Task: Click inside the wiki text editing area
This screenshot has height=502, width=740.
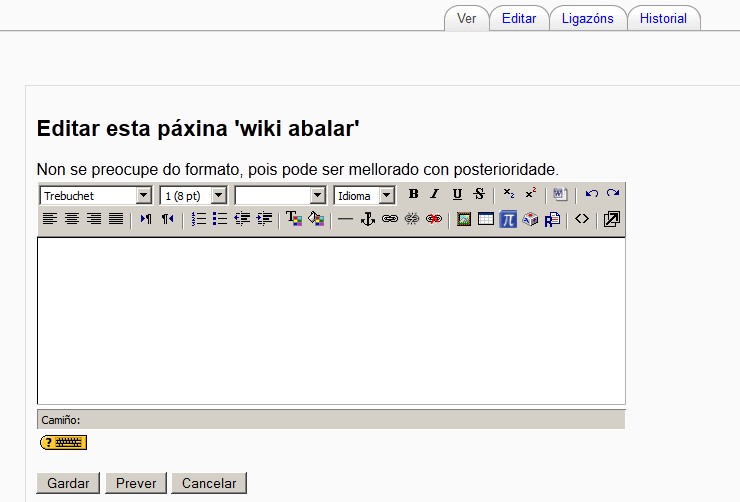Action: 331,320
